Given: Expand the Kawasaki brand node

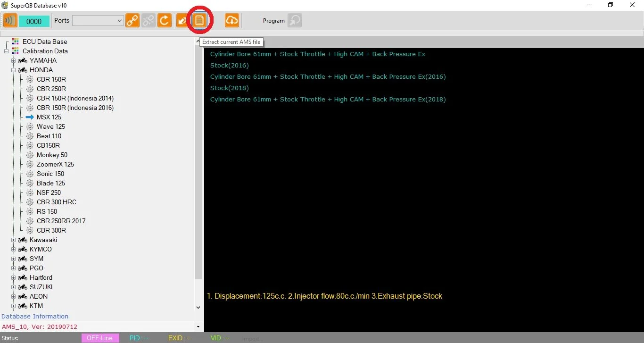Looking at the screenshot, I should pos(14,240).
